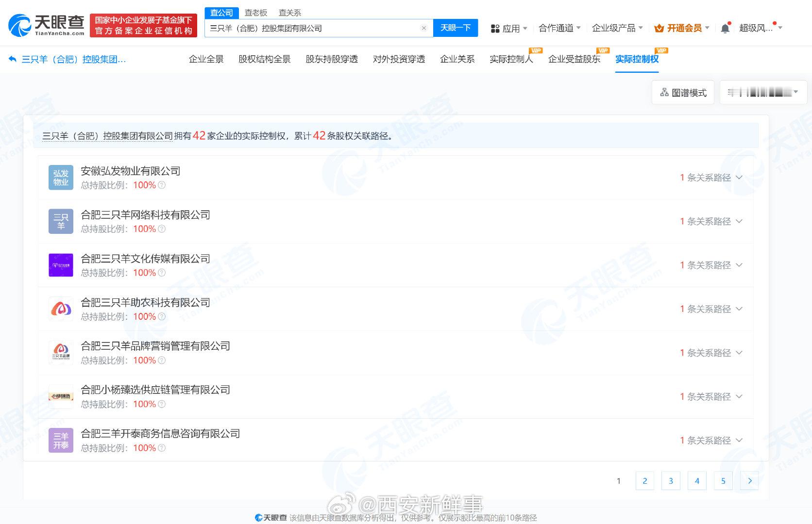Screen dimensions: 812x524
Task: Open the 股权结构全景 tab
Action: (265, 59)
